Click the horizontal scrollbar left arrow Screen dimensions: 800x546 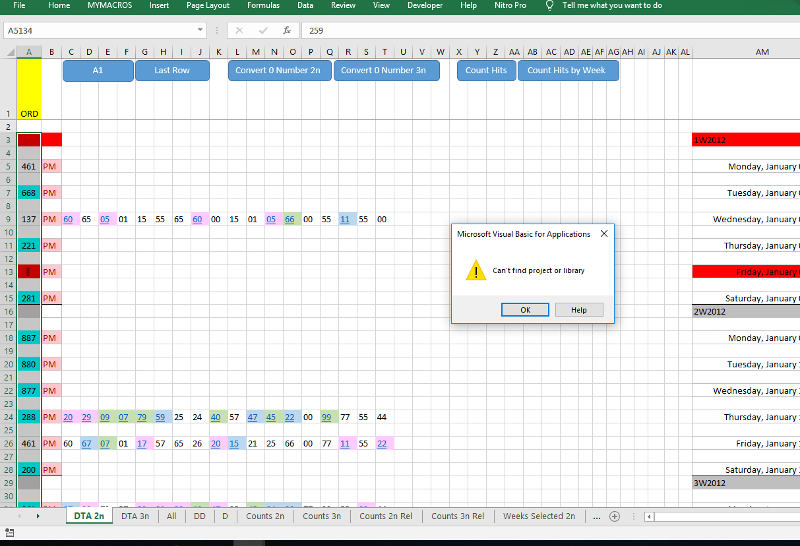649,516
